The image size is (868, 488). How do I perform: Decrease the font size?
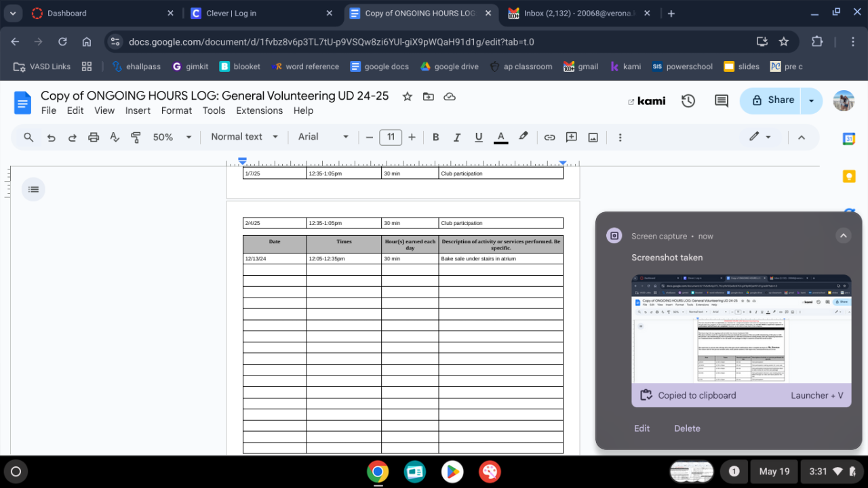[370, 137]
